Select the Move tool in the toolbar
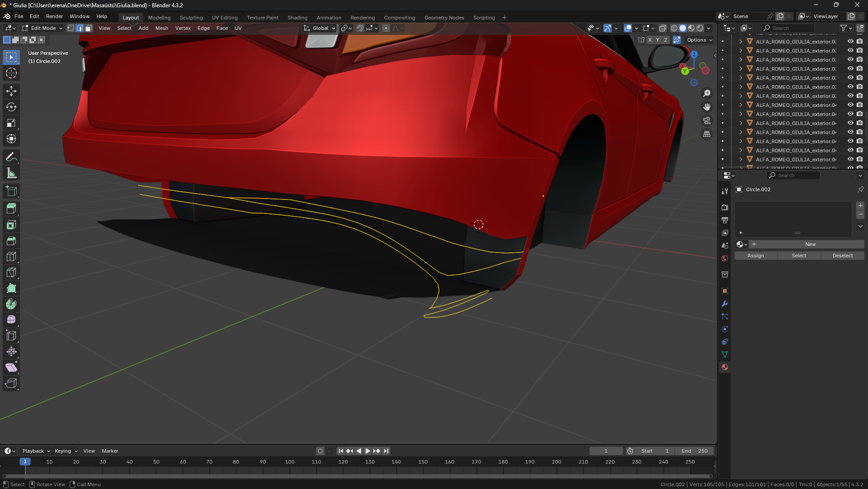Image resolution: width=868 pixels, height=489 pixels. [11, 91]
